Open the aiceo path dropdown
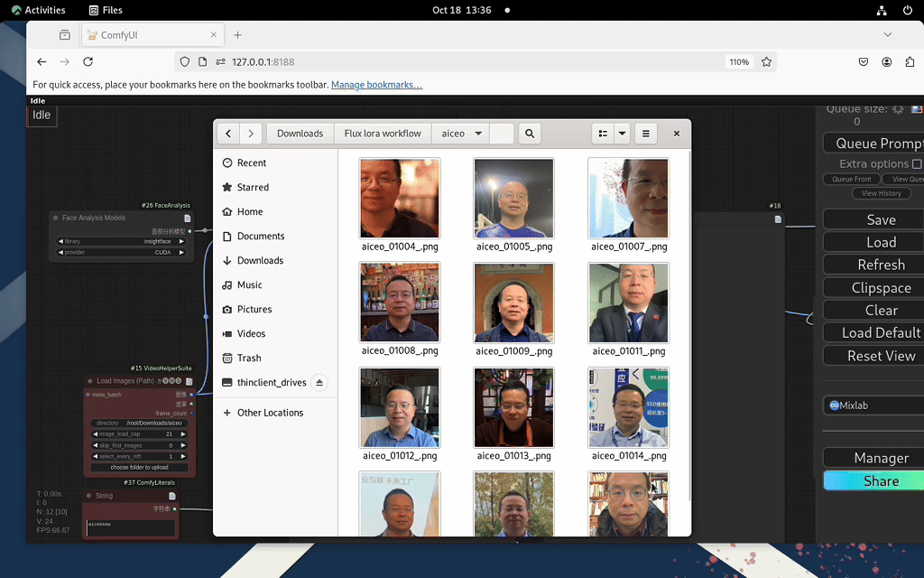Viewport: 924px width, 578px height. [x=478, y=134]
